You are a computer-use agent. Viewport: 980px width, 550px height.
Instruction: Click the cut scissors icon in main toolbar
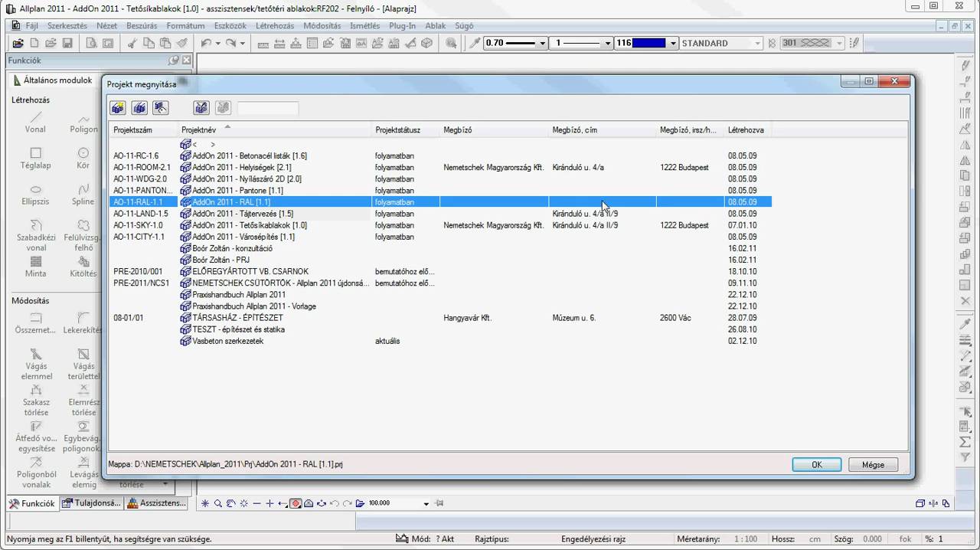132,44
